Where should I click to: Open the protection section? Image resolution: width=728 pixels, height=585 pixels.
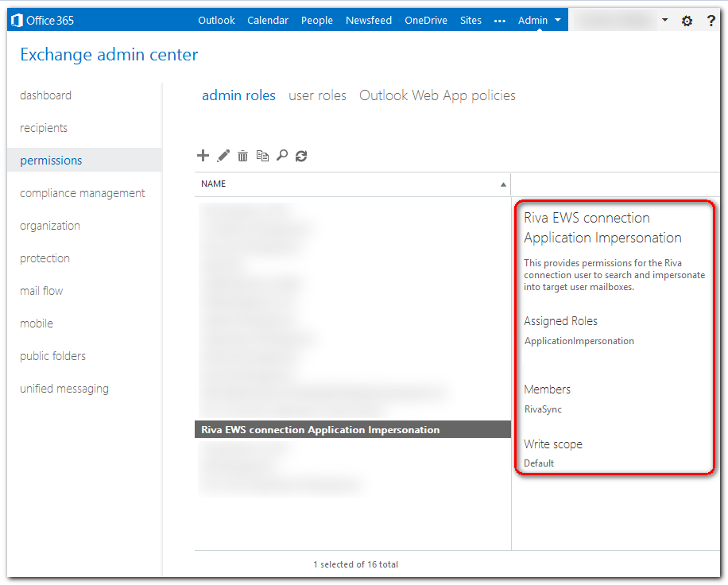click(x=45, y=258)
